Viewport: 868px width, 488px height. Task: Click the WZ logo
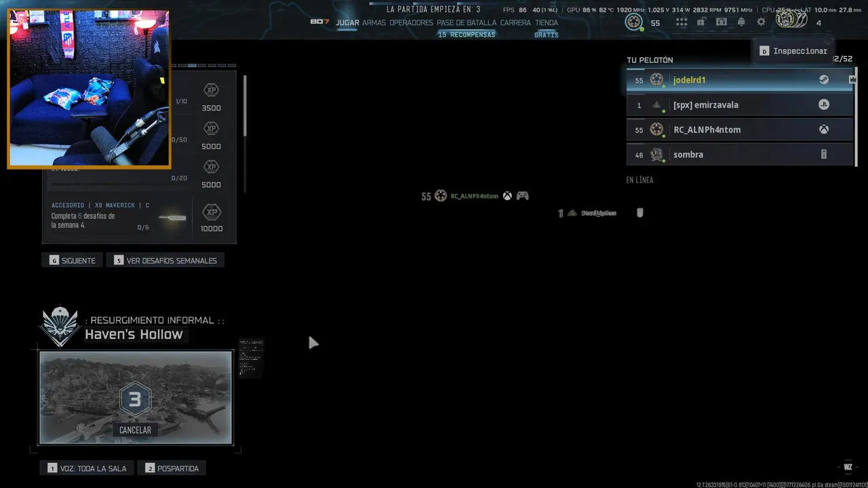point(848,467)
